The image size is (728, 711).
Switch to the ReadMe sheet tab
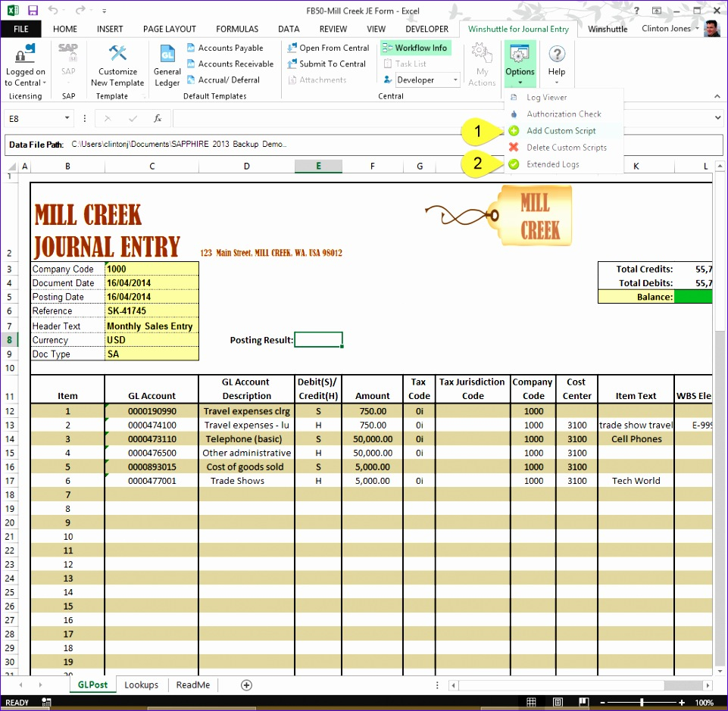pyautogui.click(x=193, y=685)
